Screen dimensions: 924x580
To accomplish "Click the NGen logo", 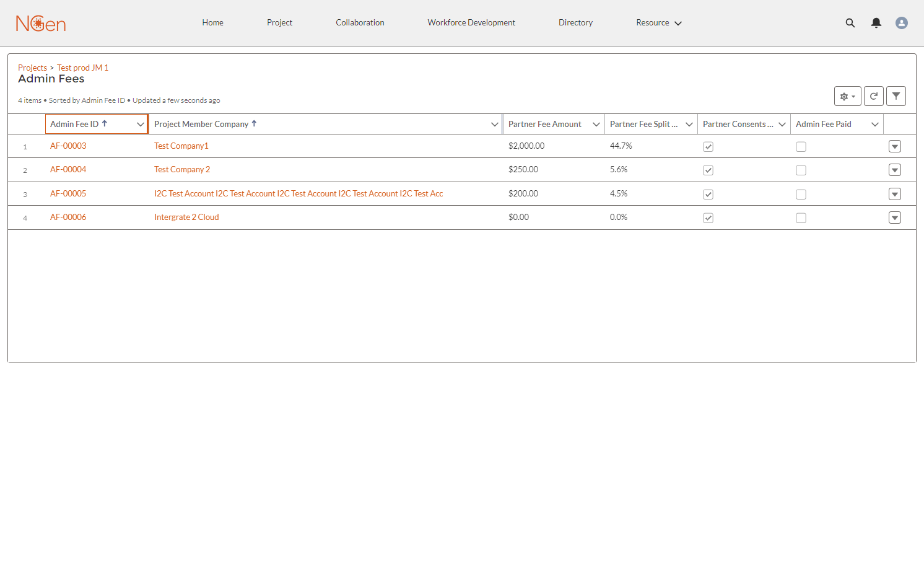I will [x=41, y=23].
